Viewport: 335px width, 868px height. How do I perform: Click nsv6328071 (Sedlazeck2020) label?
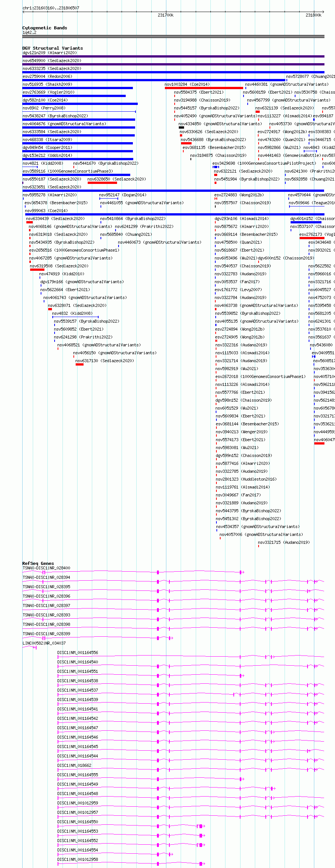pos(77,305)
